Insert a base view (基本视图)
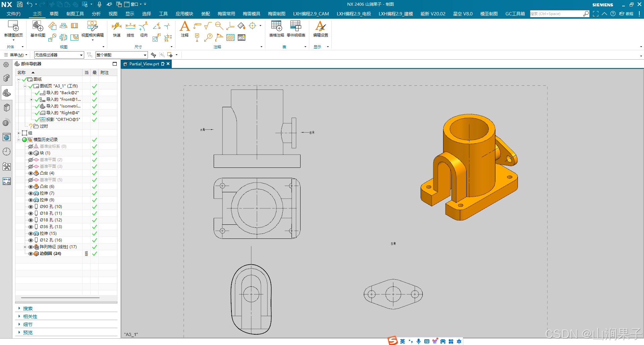Viewport: 644px width, 345px height. click(38, 29)
